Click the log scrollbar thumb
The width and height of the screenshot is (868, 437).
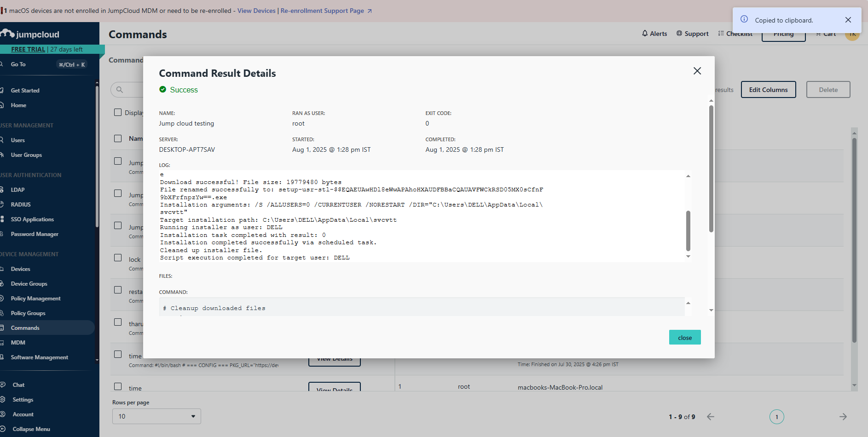coord(689,231)
